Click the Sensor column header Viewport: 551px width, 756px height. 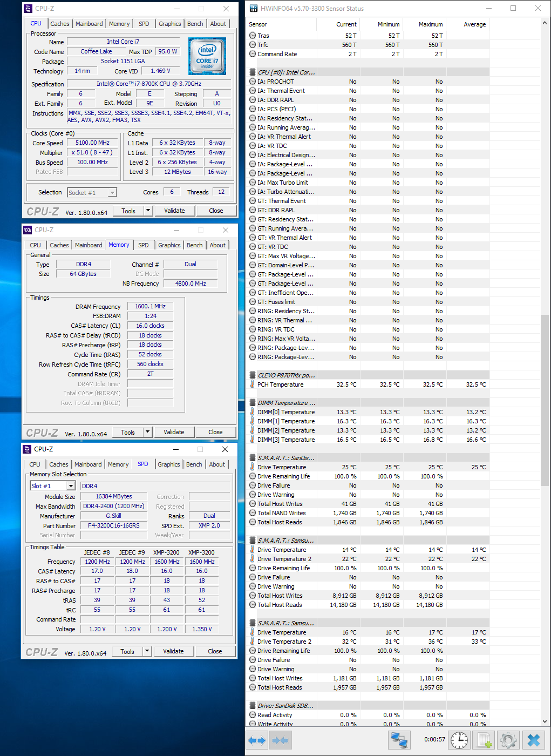click(281, 24)
